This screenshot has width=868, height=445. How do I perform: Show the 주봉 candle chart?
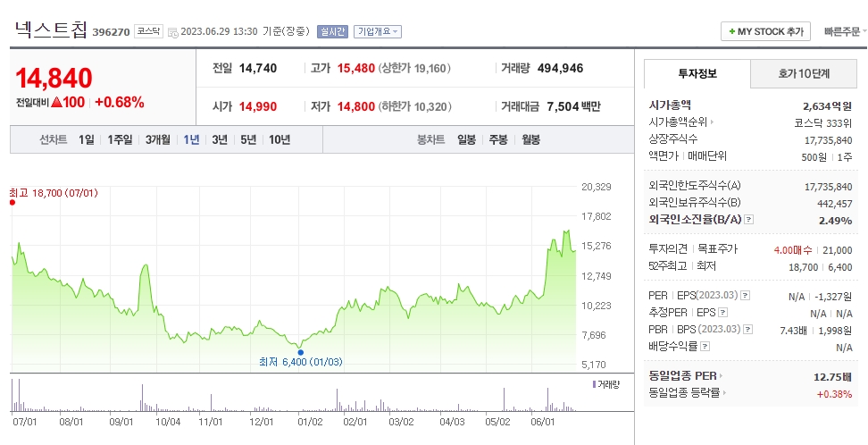[497, 139]
